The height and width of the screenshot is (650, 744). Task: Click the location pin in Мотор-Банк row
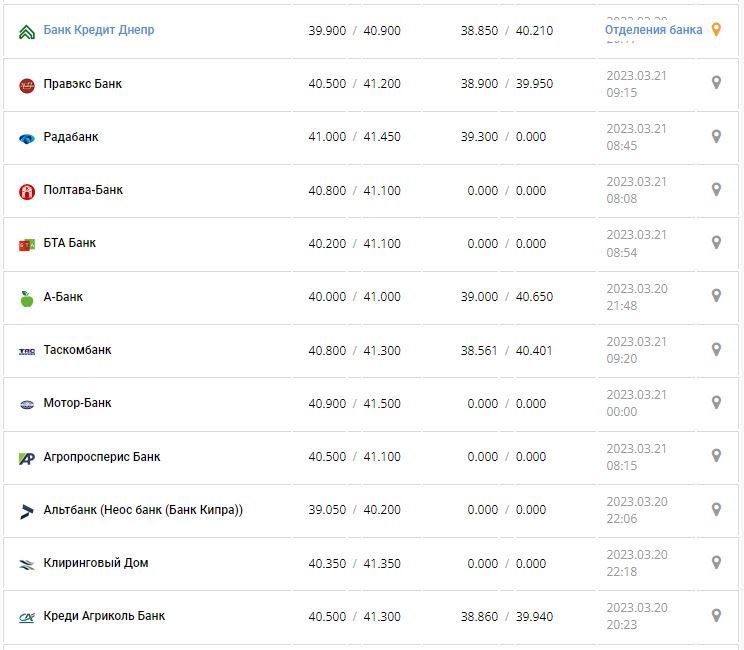[x=716, y=402]
